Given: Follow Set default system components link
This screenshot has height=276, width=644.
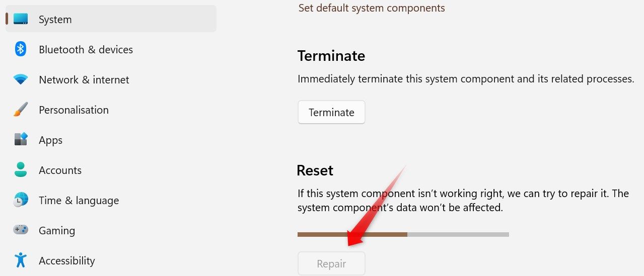Looking at the screenshot, I should (372, 8).
